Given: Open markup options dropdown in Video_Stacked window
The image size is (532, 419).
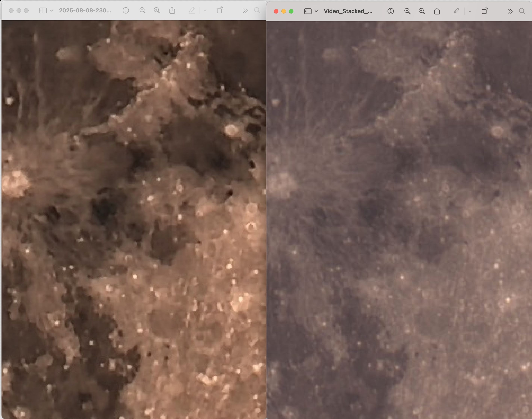Looking at the screenshot, I should click(x=470, y=11).
